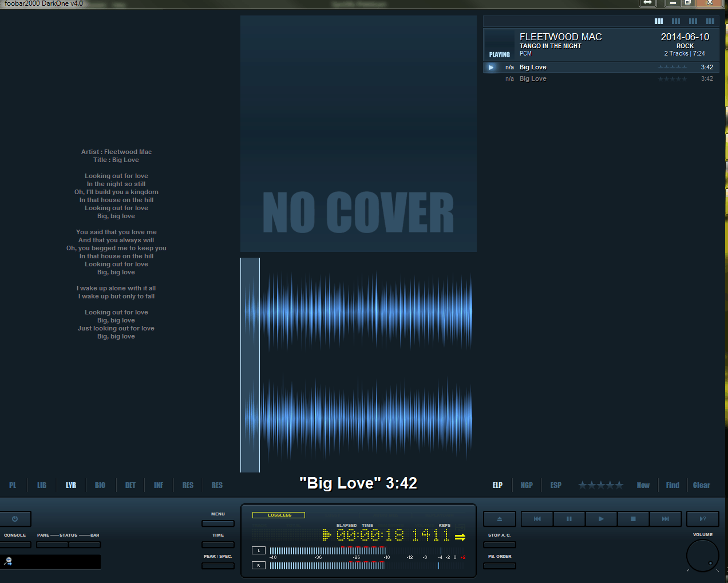The height and width of the screenshot is (583, 728).
Task: Toggle the PANE button
Action: pos(52,545)
